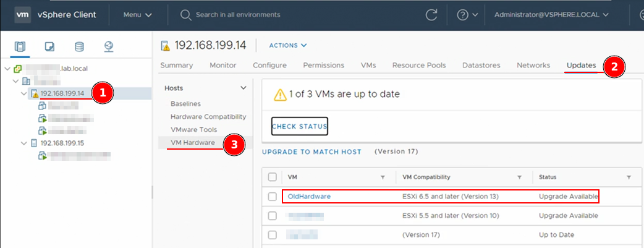
Task: Collapse the 192.168.199.14 host node
Action: [24, 94]
